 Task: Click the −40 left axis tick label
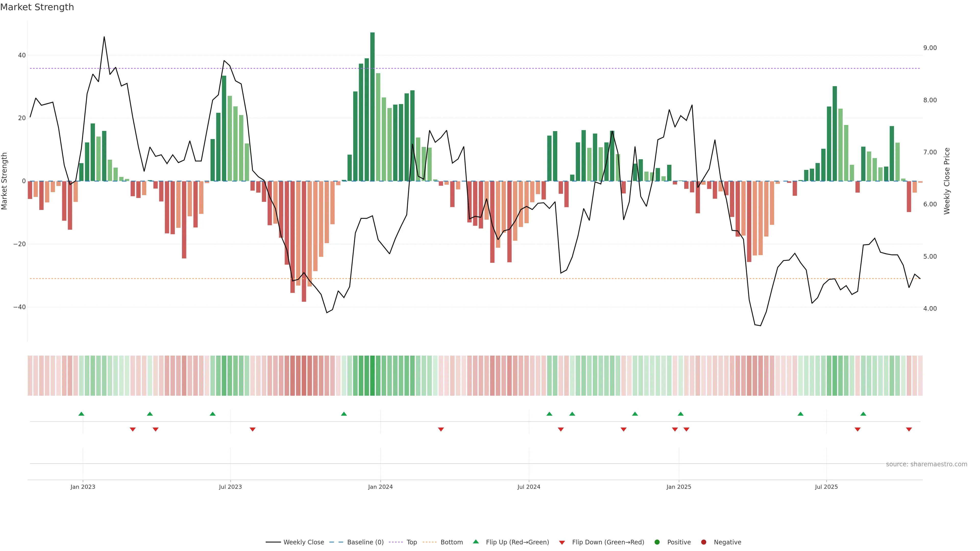coord(19,307)
